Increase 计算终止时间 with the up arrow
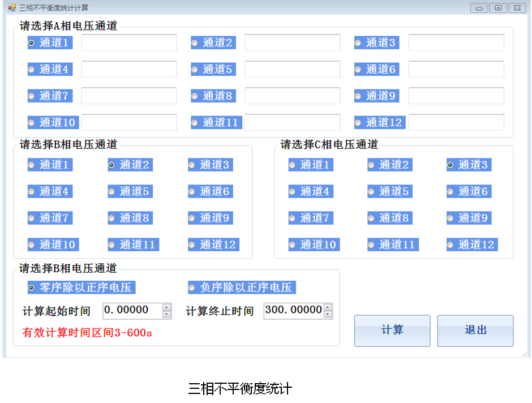The height and width of the screenshot is (403, 532). click(x=328, y=307)
